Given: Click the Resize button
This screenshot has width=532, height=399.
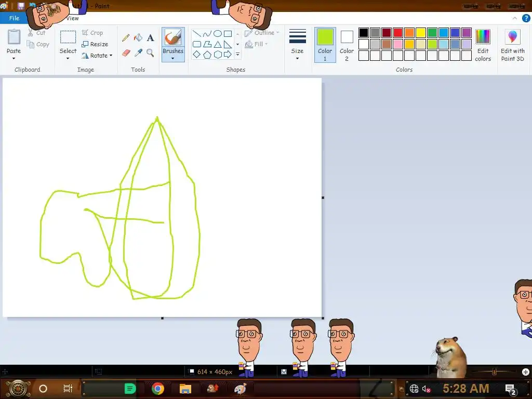Looking at the screenshot, I should (x=95, y=44).
